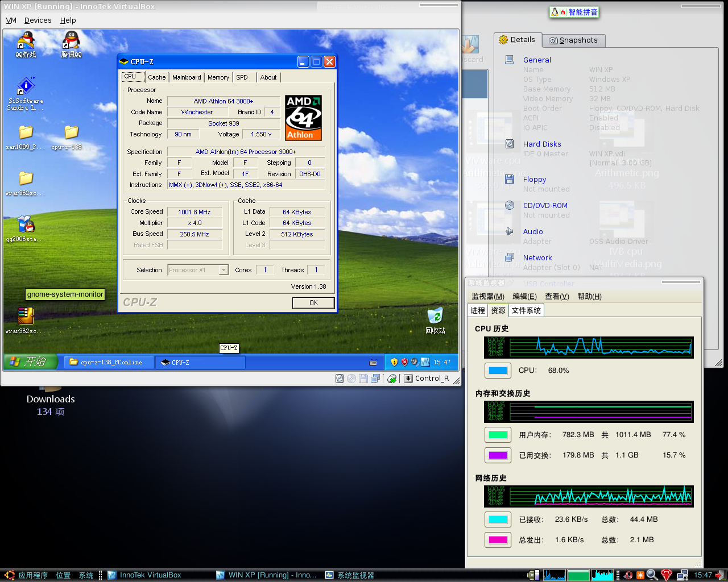This screenshot has width=728, height=582.
Task: Open the Network settings link
Action: pos(537,257)
